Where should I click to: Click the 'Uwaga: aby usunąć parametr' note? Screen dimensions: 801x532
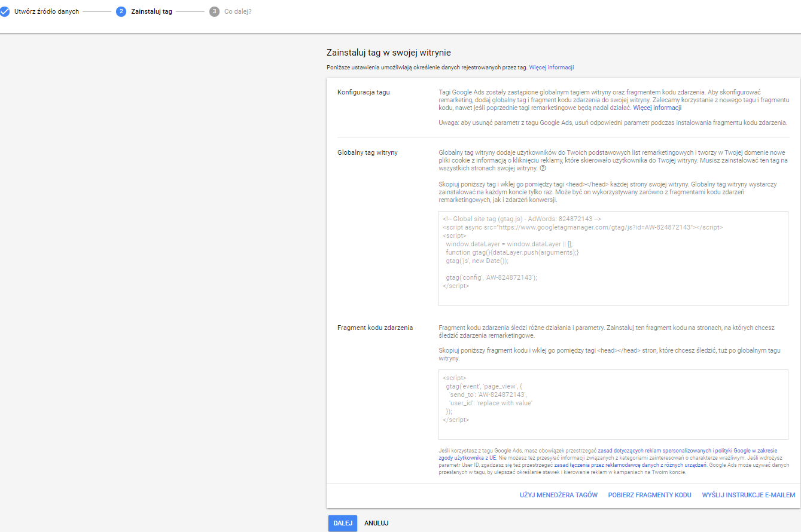[613, 123]
